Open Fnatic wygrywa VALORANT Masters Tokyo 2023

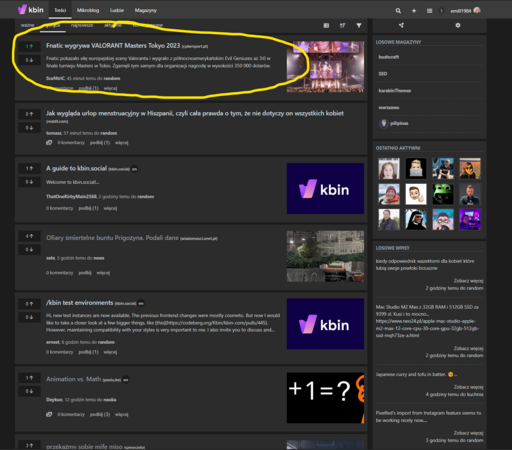click(x=113, y=46)
